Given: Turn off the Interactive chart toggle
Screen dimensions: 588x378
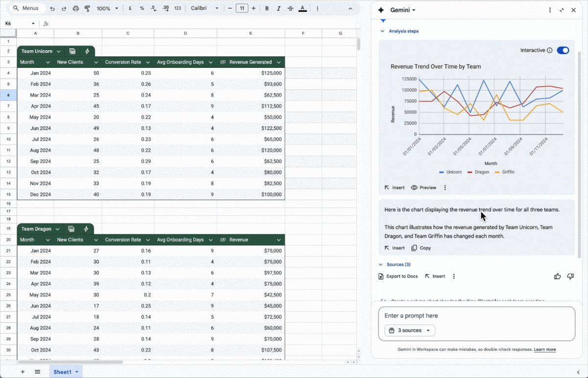Looking at the screenshot, I should coord(563,50).
